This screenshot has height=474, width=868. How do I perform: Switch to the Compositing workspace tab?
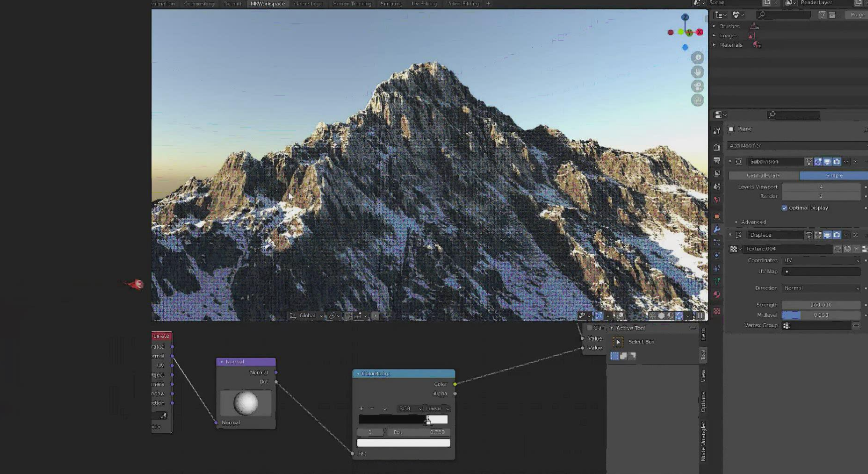click(199, 3)
